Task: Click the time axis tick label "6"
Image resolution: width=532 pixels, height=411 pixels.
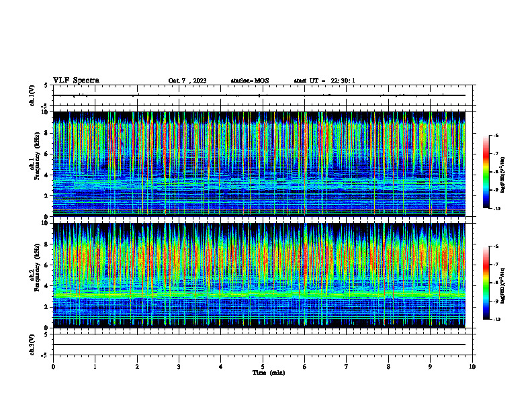Action: pos(305,367)
